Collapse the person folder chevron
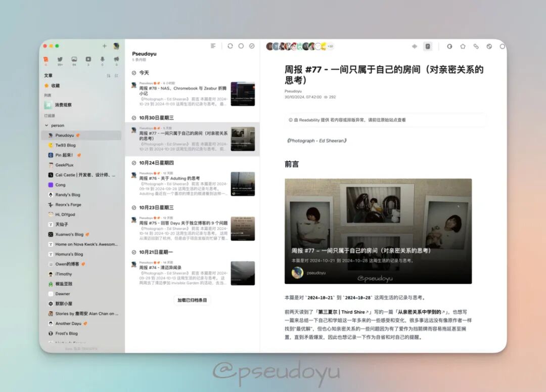 [x=47, y=125]
